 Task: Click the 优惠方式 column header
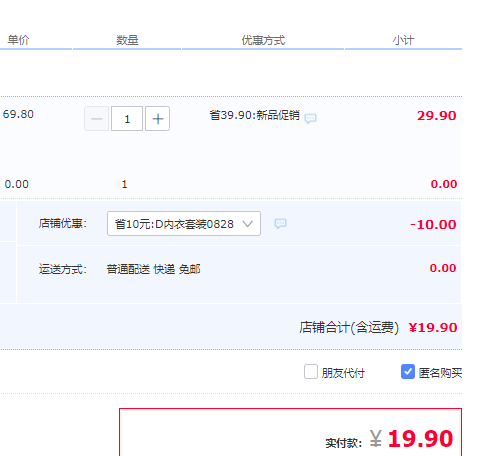pyautogui.click(x=263, y=40)
